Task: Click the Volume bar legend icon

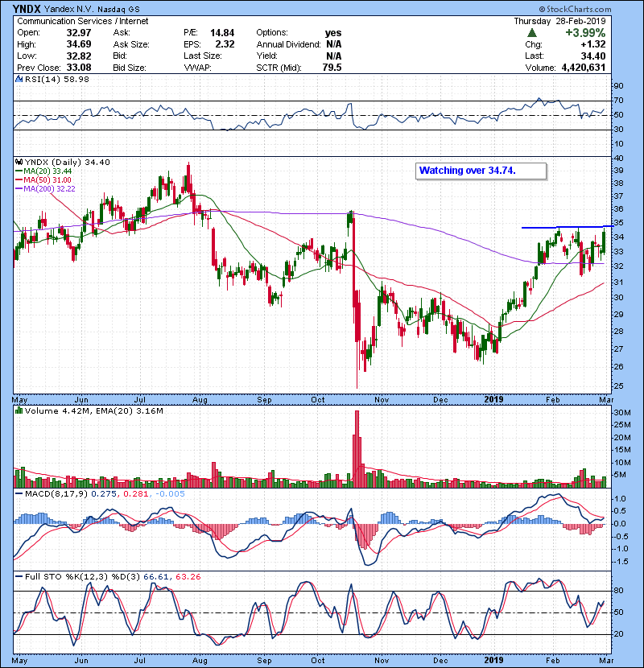Action: point(19,410)
